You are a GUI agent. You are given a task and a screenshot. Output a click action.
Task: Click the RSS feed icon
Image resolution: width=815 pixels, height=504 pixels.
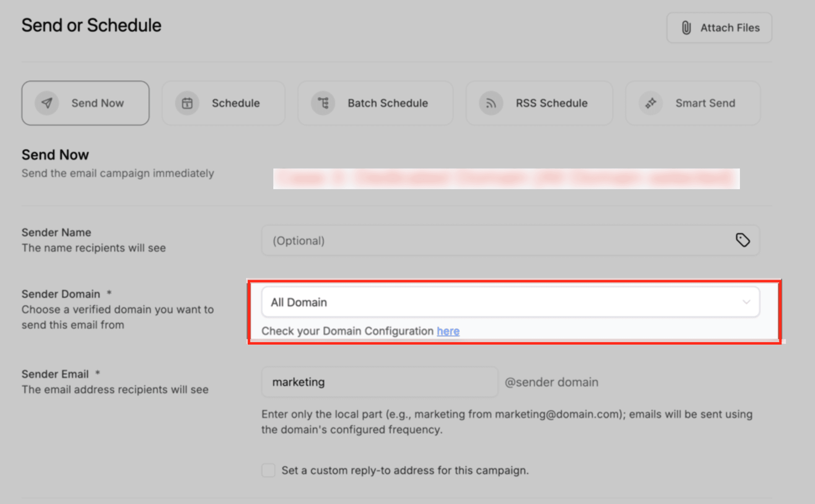pos(491,103)
